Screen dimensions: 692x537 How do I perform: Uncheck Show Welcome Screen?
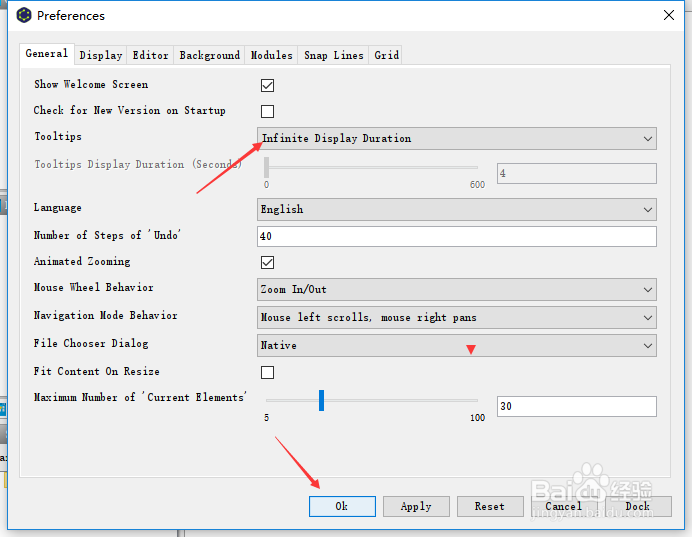coord(267,85)
